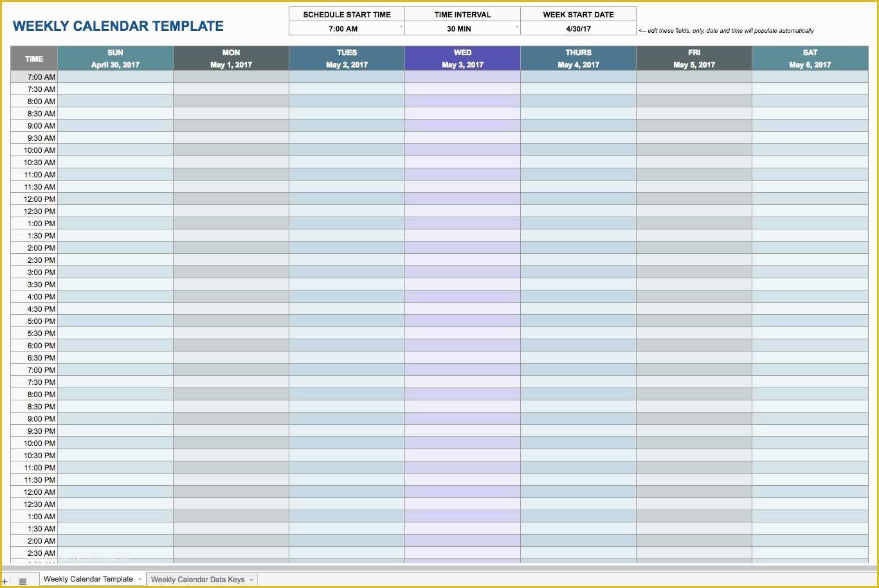This screenshot has height=588, width=879.
Task: Click the WEEKLY CALENDAR TEMPLATE title
Action: coord(118,26)
